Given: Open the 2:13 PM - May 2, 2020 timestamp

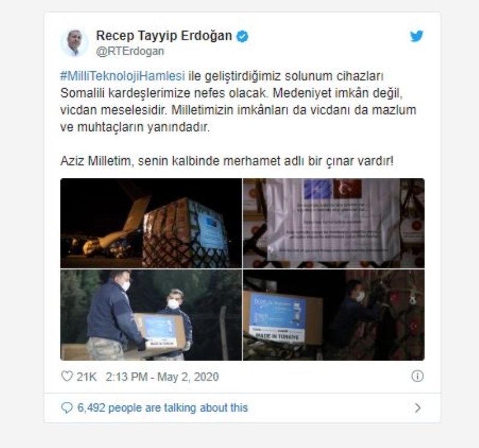Looking at the screenshot, I should point(162,377).
